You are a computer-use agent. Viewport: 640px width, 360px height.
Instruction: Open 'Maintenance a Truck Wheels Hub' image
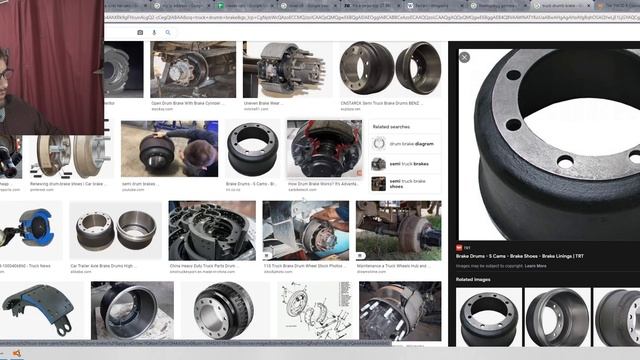pos(399,230)
